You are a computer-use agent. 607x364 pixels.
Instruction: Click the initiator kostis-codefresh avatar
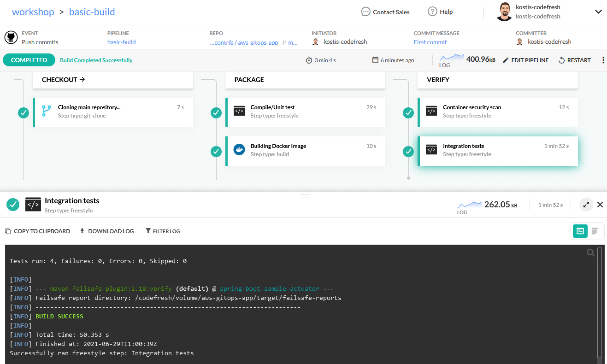315,42
